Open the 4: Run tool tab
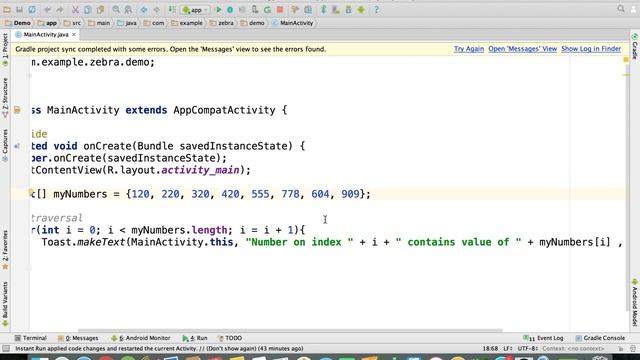Screen dimensions: 640x360 click(x=195, y=338)
